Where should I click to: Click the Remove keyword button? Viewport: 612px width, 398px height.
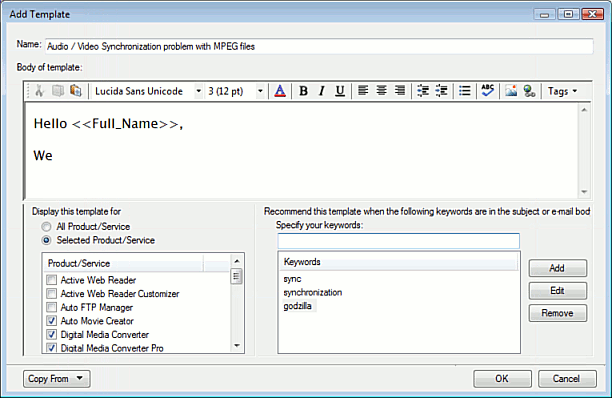(x=558, y=313)
